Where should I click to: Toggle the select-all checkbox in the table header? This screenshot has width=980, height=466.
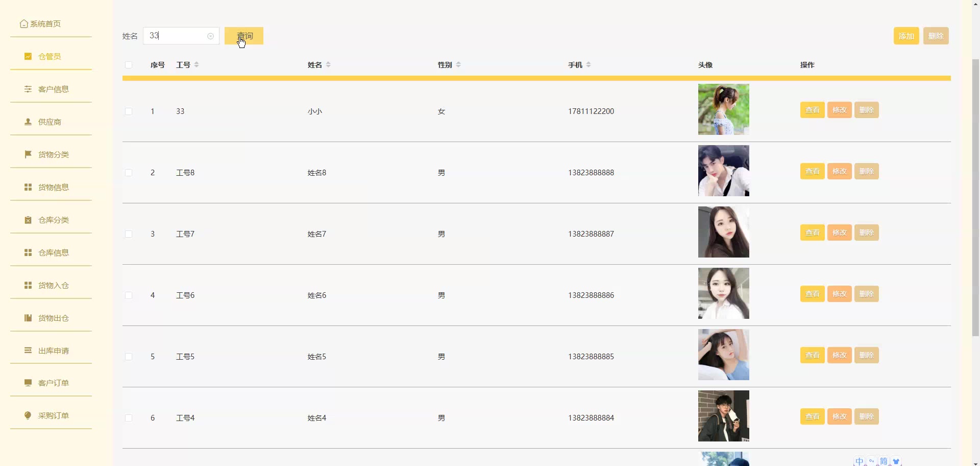pos(129,65)
